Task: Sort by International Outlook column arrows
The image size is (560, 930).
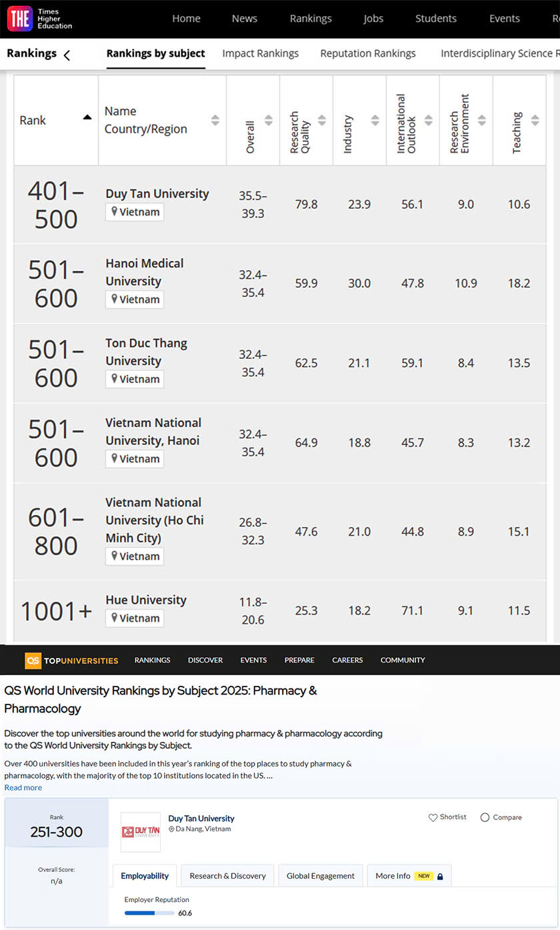Action: 429,121
